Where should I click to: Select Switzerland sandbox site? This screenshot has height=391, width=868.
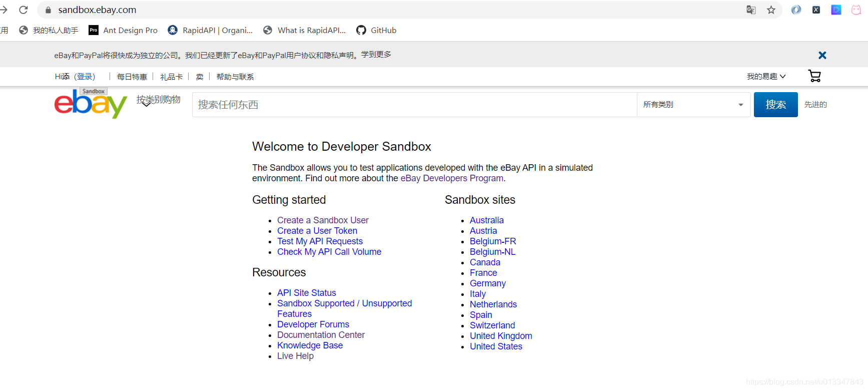[492, 325]
